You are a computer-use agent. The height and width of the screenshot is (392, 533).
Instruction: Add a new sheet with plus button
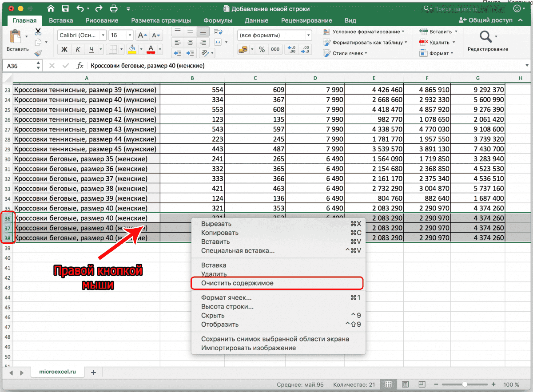click(x=93, y=372)
